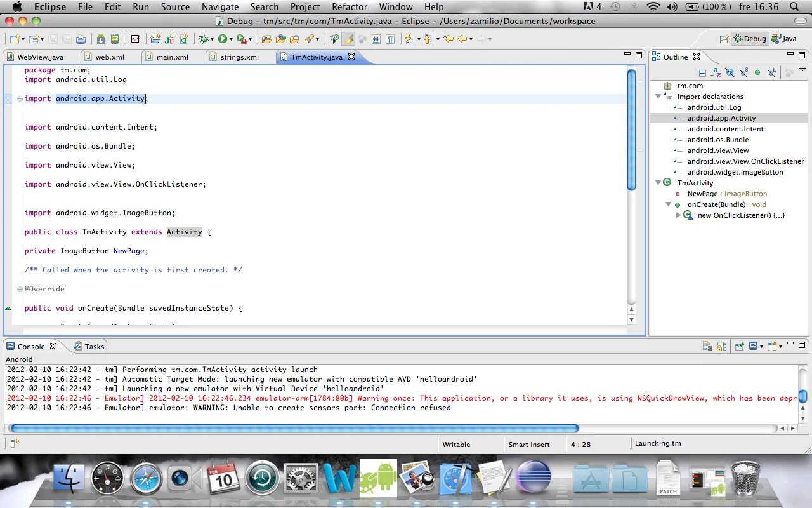812x508 pixels.
Task: Click the Search flashlight toolbar icon
Action: pos(308,39)
